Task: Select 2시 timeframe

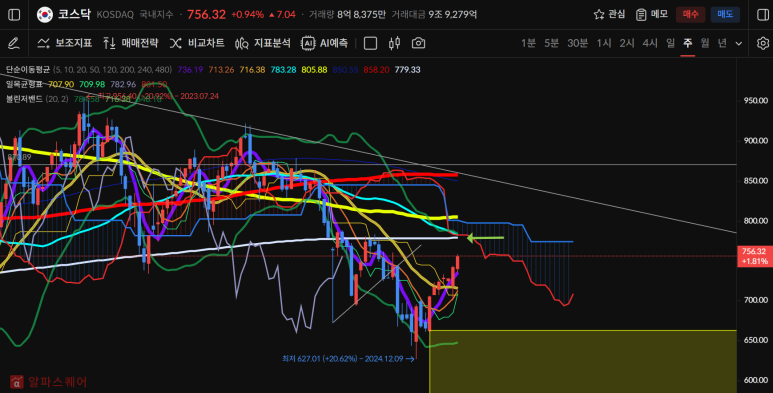Action: pos(627,43)
